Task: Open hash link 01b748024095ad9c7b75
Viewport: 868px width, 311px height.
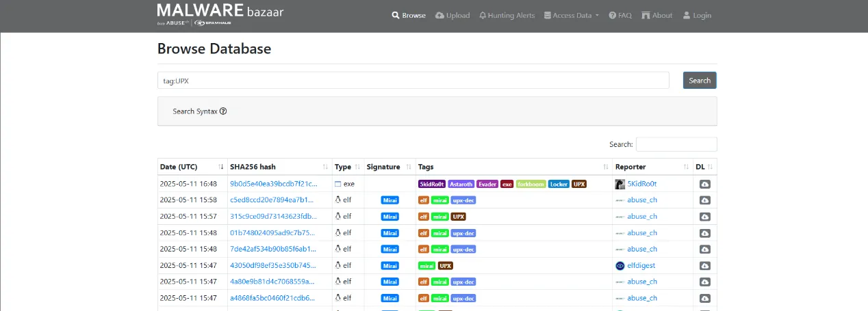Action: point(272,233)
